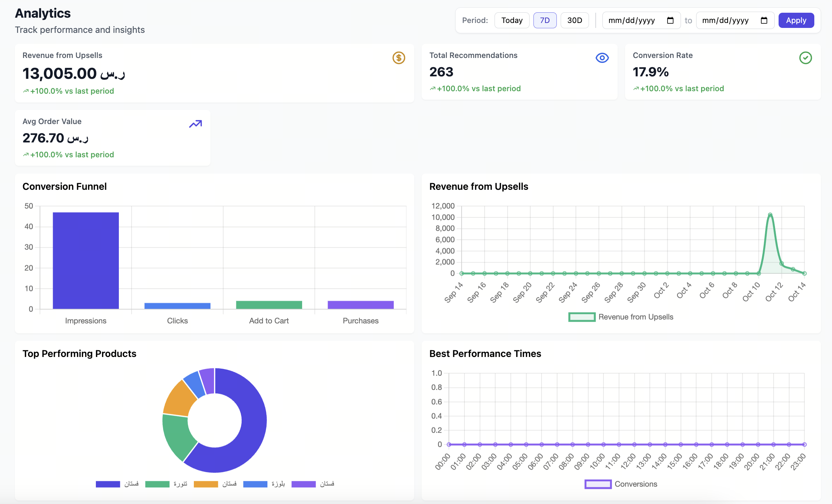Select the Today period tab
The image size is (832, 504).
click(512, 20)
